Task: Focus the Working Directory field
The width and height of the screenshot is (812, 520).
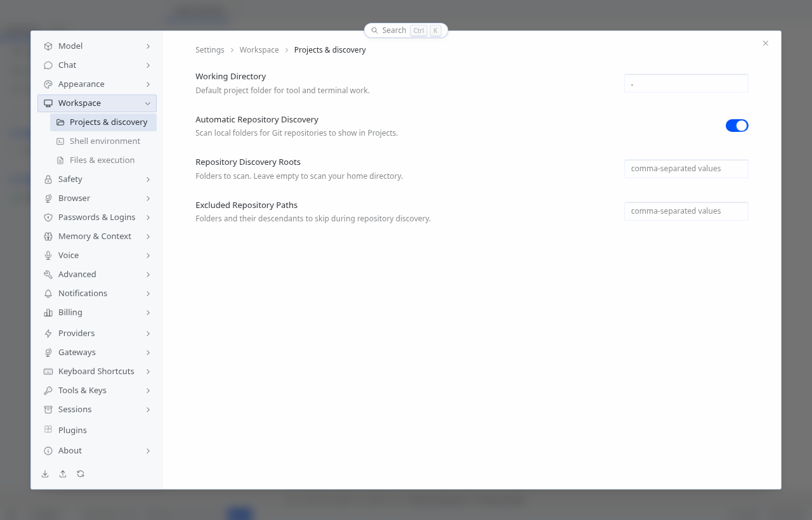Action: (x=686, y=83)
